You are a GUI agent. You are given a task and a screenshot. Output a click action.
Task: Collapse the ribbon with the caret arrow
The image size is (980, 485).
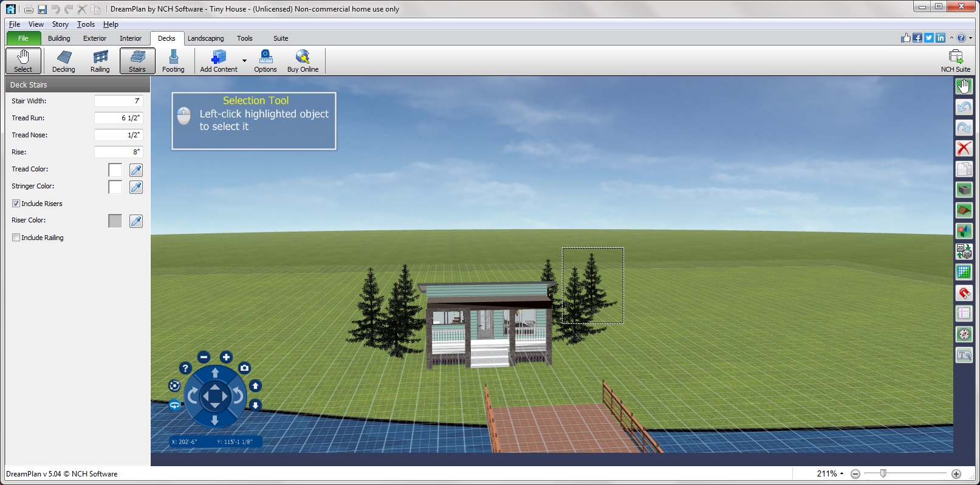click(951, 38)
